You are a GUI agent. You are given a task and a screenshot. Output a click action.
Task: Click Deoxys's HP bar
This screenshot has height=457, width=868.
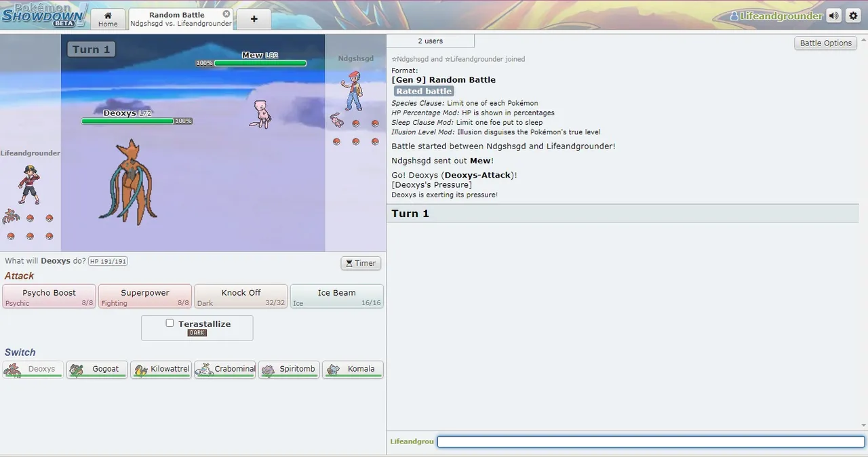(127, 121)
